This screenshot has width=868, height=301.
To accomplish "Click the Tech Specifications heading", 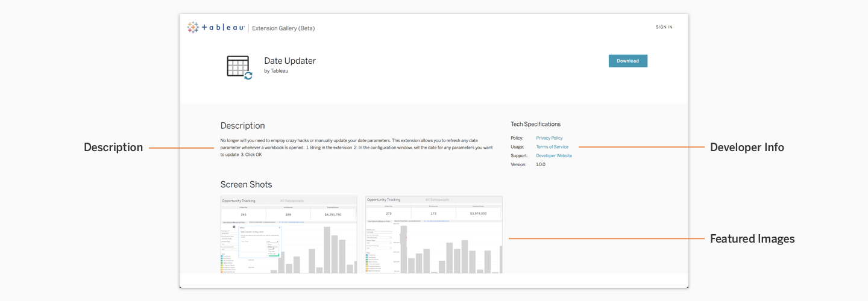I will click(535, 124).
